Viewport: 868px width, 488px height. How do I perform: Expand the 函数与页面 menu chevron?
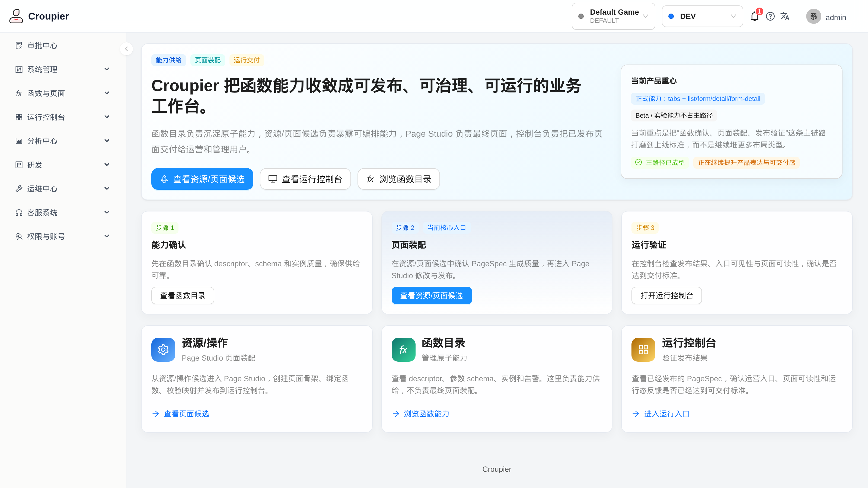click(x=107, y=93)
